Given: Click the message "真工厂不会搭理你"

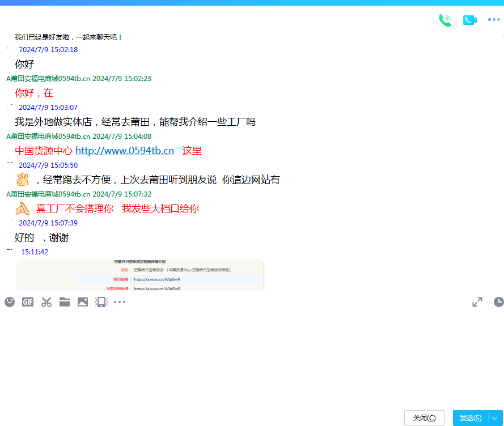Looking at the screenshot, I should (x=75, y=208).
